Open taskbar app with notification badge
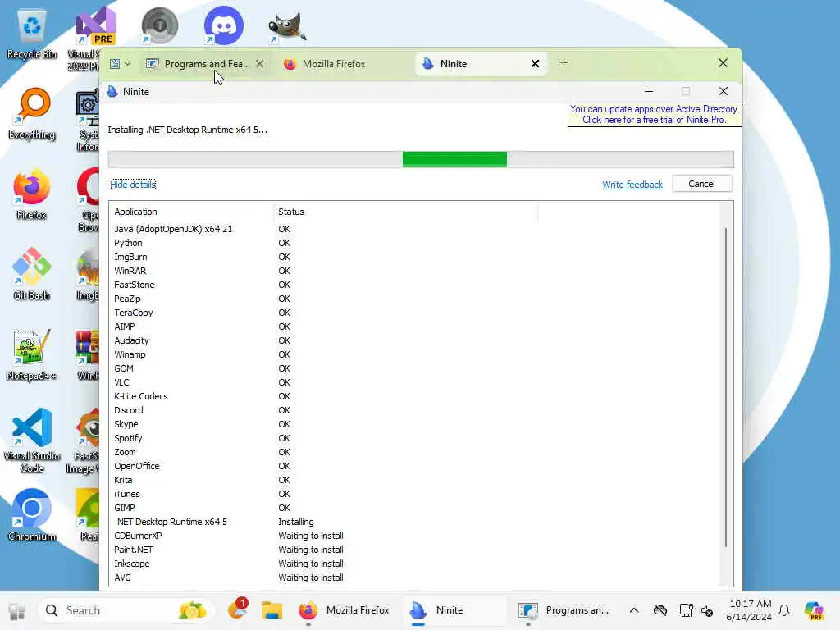Viewport: 840px width, 630px height. pos(237,609)
